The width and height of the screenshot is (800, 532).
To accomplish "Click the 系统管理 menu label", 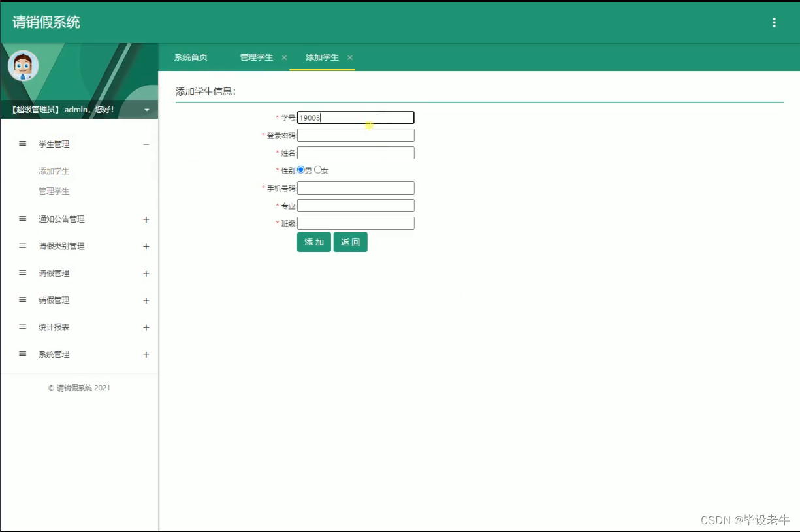I will 54,354.
